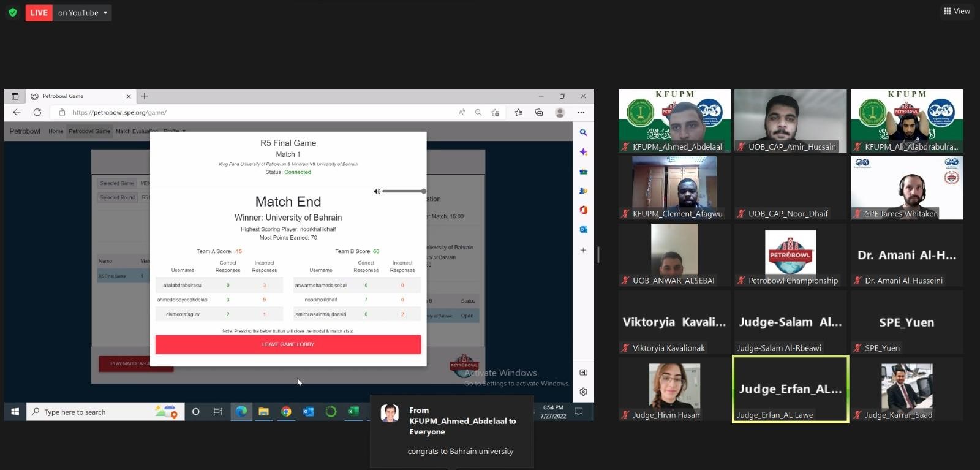Image resolution: width=980 pixels, height=470 pixels.
Task: Open the chat message from KFUPM_Ahmed_Abdelaal
Action: coord(451,431)
